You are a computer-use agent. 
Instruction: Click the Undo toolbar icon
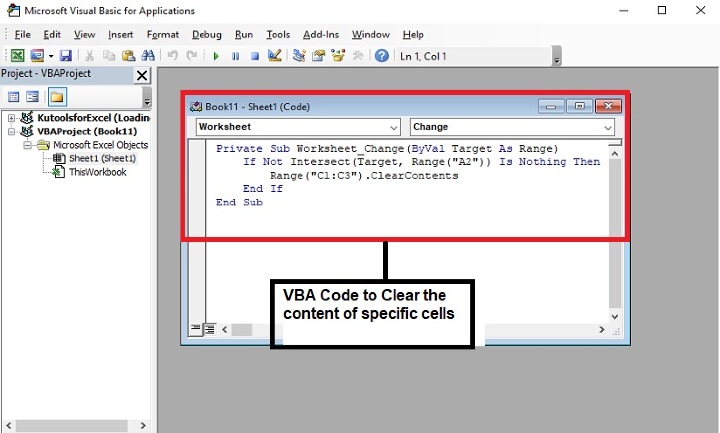coord(172,56)
